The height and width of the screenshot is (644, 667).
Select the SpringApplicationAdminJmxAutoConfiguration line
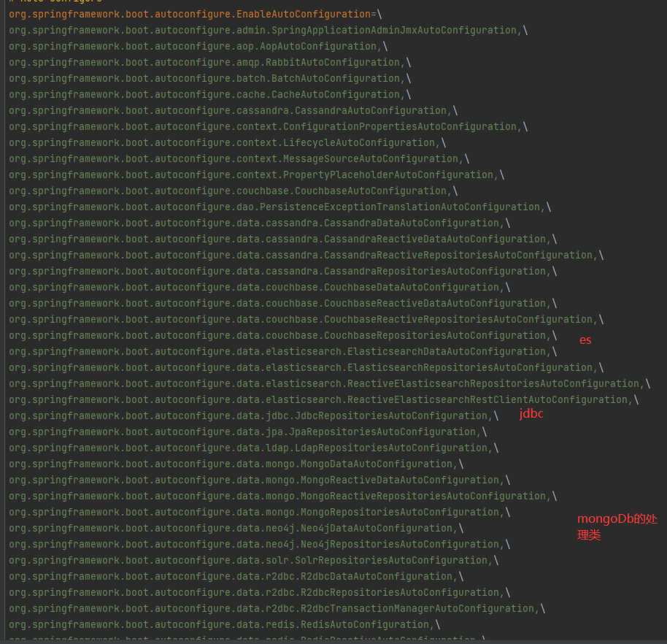point(268,31)
